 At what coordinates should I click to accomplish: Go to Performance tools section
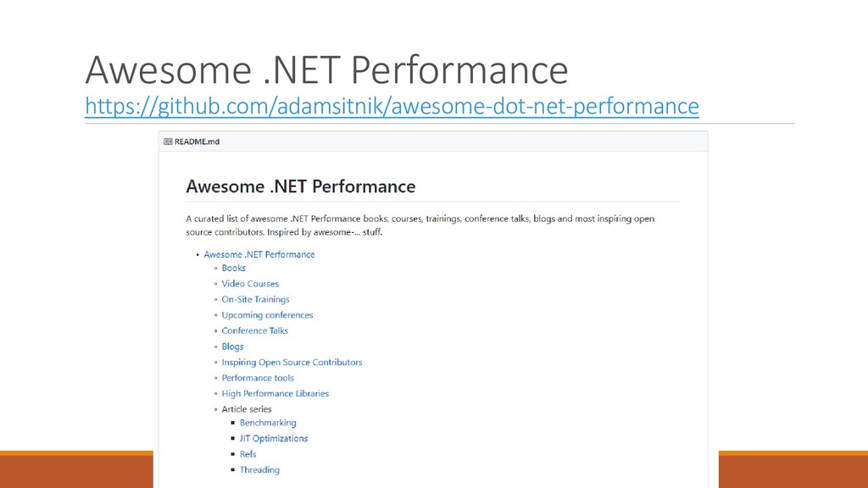click(x=258, y=378)
